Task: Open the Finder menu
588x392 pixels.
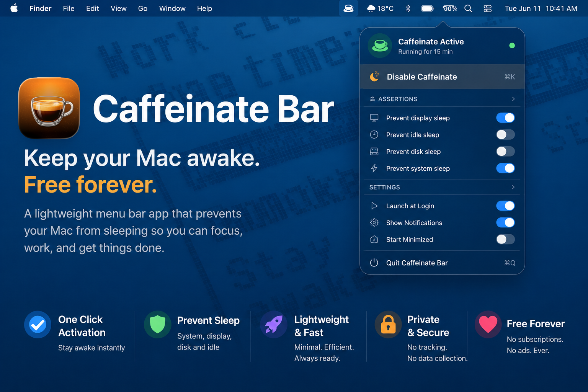Action: [x=40, y=8]
